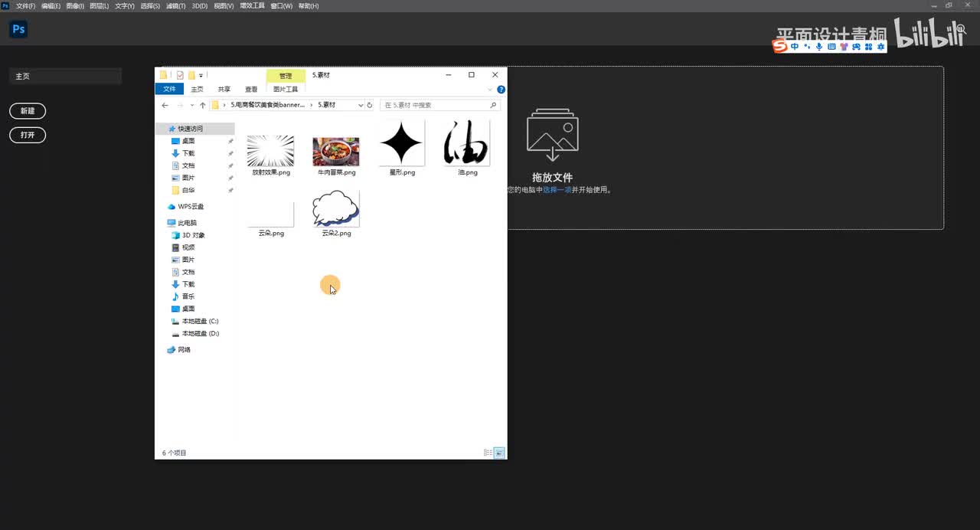Open Photoshop 图像(I) menu
Viewport: 980px width, 530px height.
pyautogui.click(x=75, y=6)
